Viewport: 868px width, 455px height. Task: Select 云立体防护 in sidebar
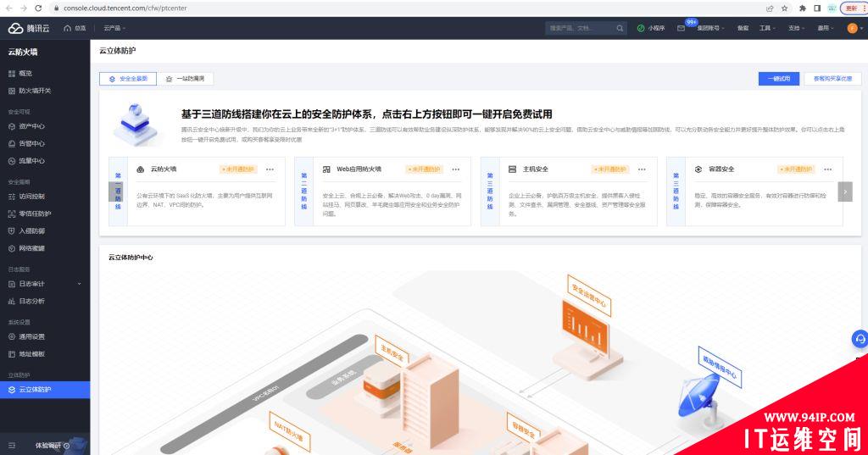pos(45,390)
